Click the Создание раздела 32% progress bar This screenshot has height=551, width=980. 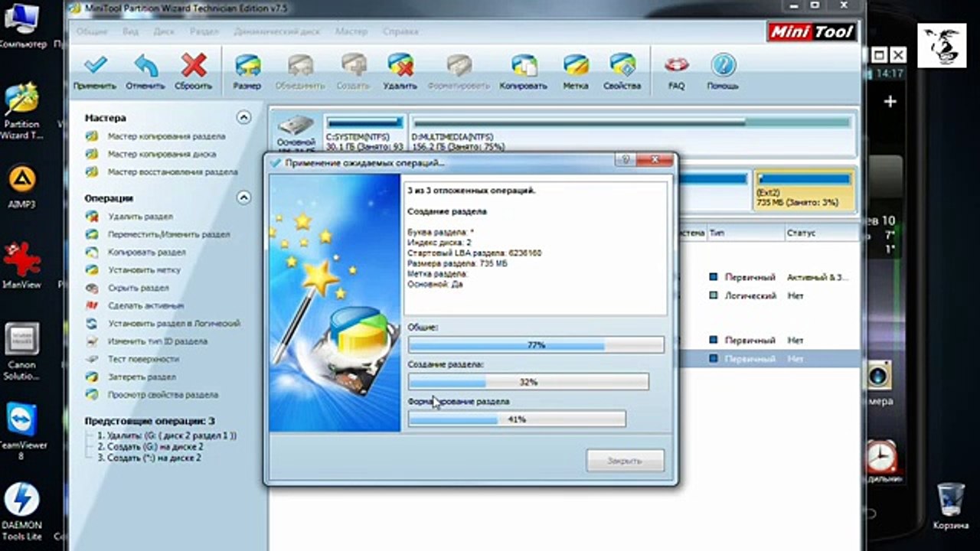(528, 382)
